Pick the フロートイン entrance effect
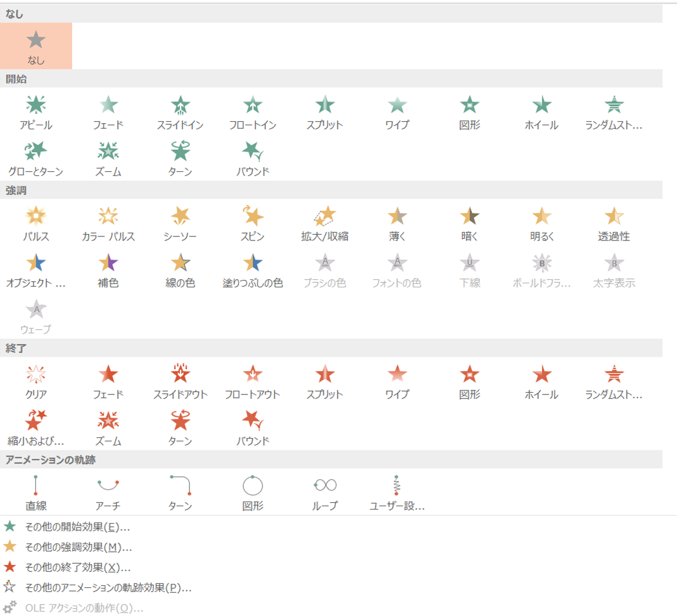Image resolution: width=677 pixels, height=616 pixels. [252, 113]
